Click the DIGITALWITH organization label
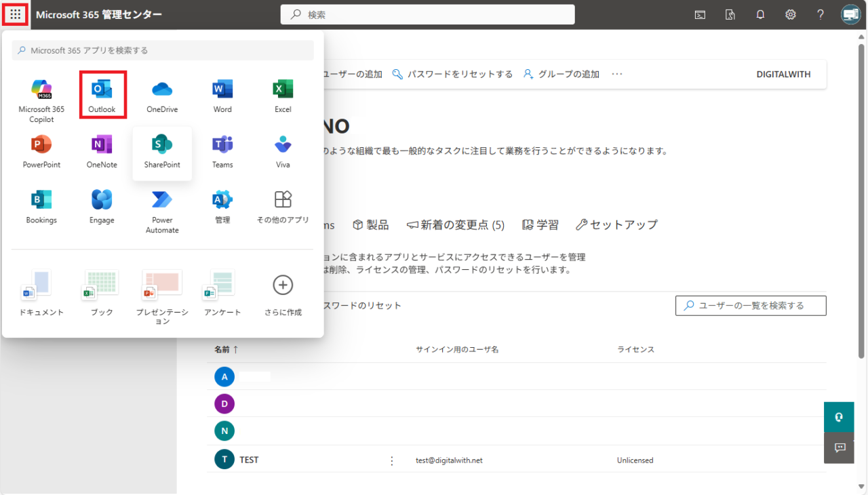The width and height of the screenshot is (868, 495). [x=783, y=75]
